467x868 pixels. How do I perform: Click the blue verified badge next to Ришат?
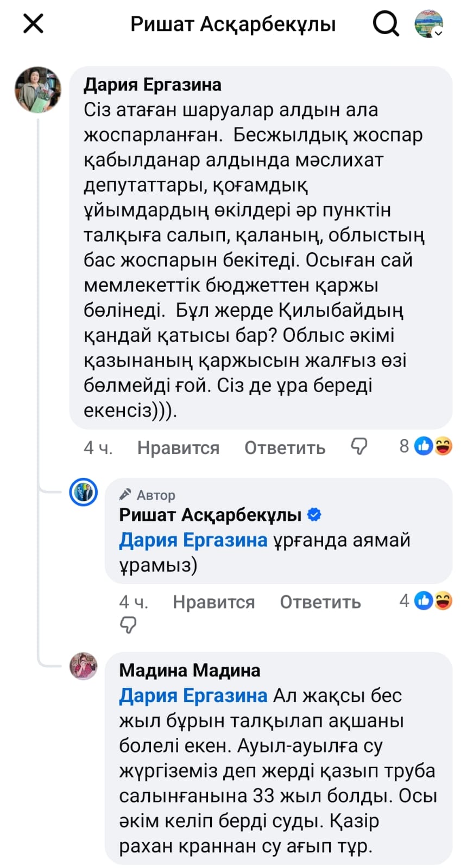(314, 515)
